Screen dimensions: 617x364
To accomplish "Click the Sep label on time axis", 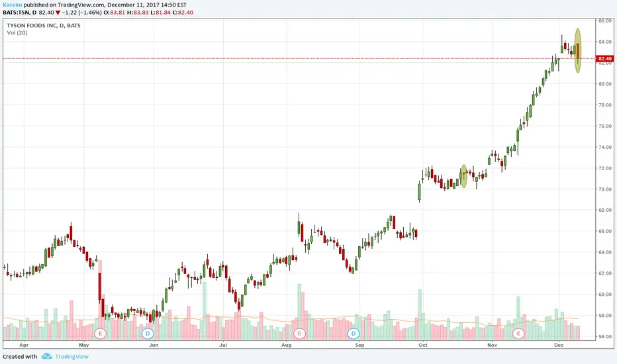I will click(x=359, y=345).
